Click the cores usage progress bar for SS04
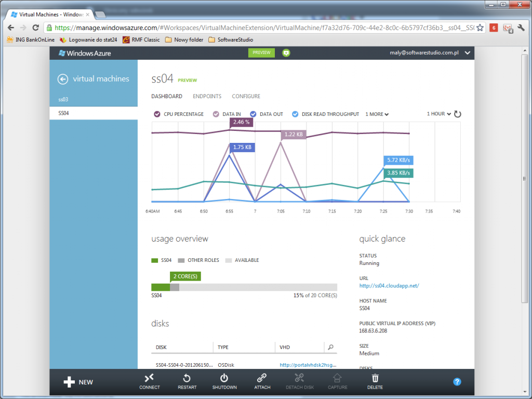532x399 pixels. coord(244,287)
